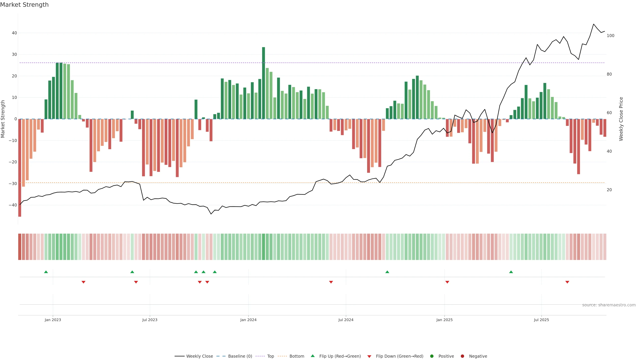Click the deepest red bar below -40
The width and height of the screenshot is (644, 362).
pos(20,167)
